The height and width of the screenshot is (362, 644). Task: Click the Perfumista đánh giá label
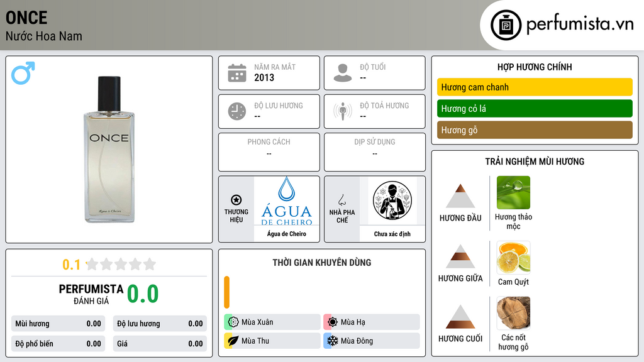(x=91, y=294)
